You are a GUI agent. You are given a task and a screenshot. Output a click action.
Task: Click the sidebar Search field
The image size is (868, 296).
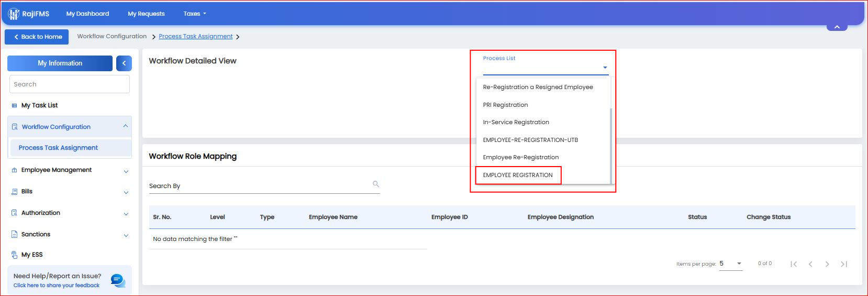pyautogui.click(x=70, y=84)
